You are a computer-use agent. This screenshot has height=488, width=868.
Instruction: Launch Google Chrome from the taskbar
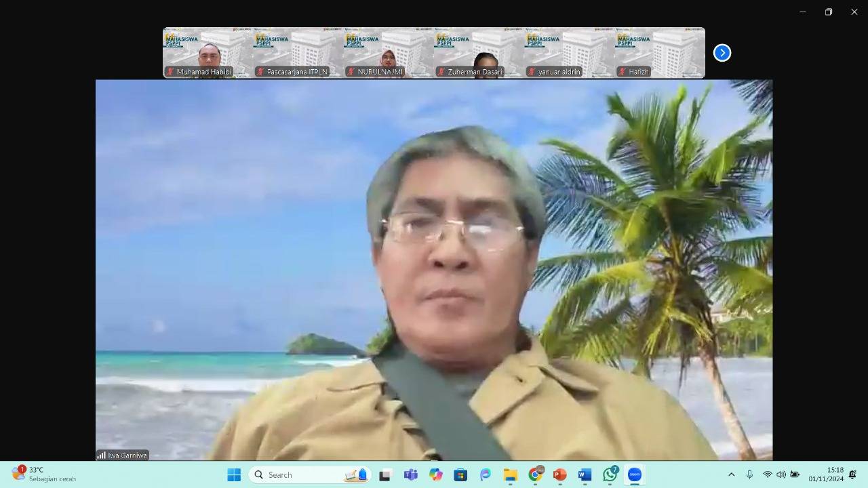coord(535,474)
